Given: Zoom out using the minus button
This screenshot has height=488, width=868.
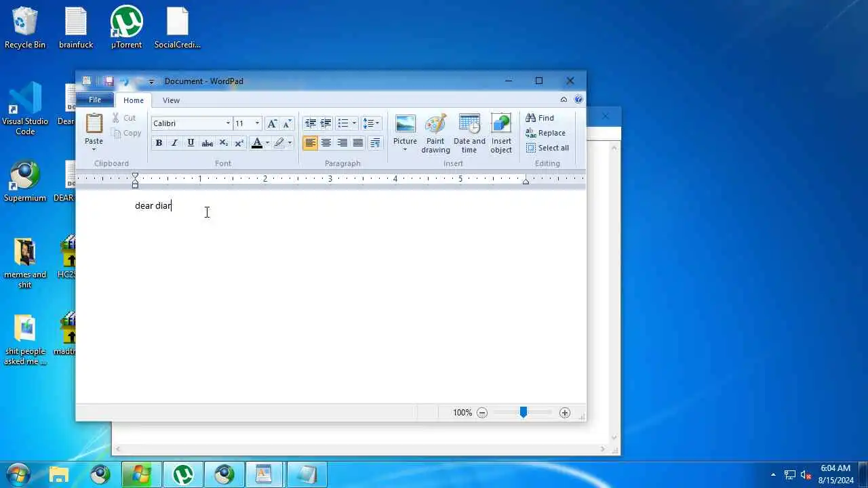Looking at the screenshot, I should [x=482, y=413].
